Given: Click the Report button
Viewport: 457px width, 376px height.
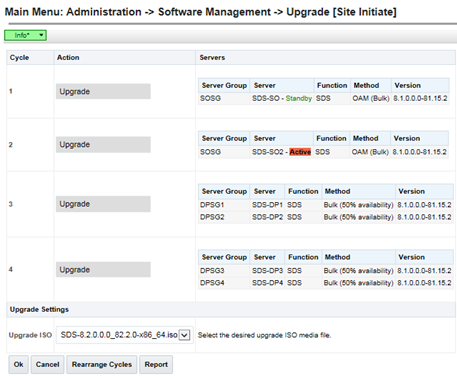Looking at the screenshot, I should (x=156, y=364).
